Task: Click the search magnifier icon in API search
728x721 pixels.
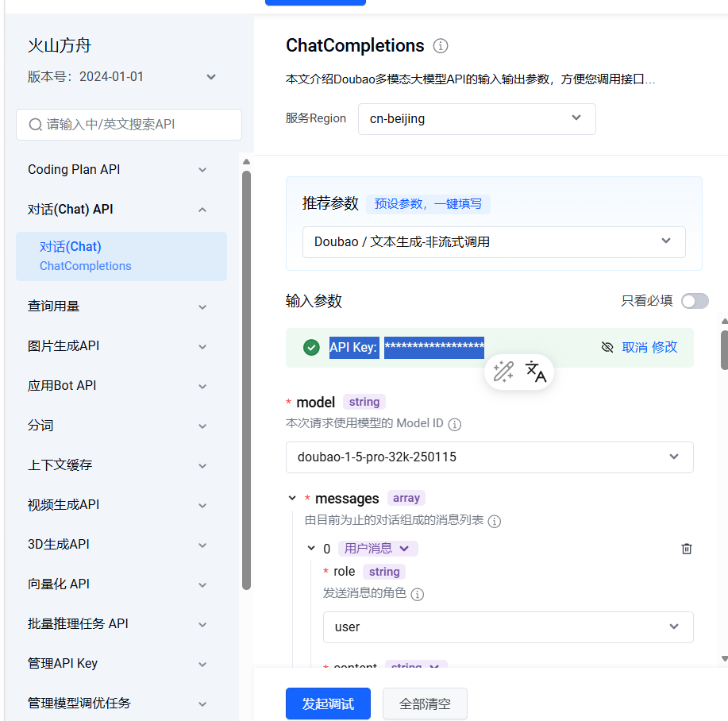Action: pyautogui.click(x=35, y=125)
